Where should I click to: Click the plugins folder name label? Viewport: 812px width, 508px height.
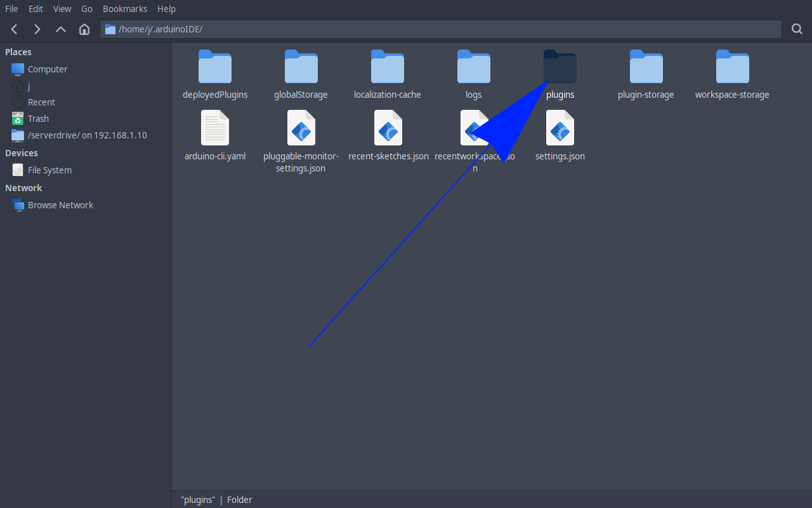560,95
